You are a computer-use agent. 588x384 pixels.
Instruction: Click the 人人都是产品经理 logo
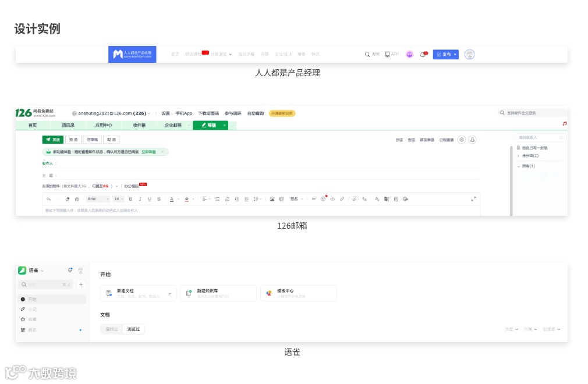coord(132,54)
